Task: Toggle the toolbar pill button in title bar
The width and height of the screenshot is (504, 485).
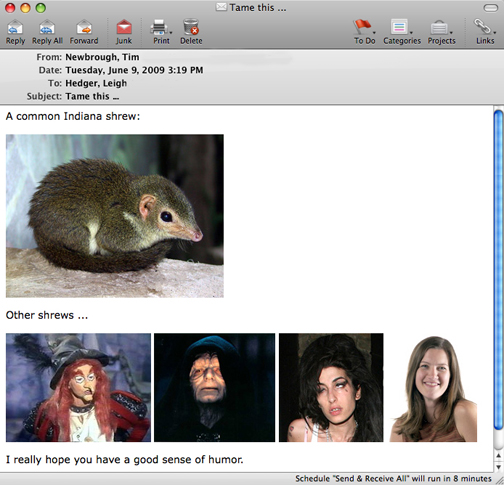Action: [491, 8]
